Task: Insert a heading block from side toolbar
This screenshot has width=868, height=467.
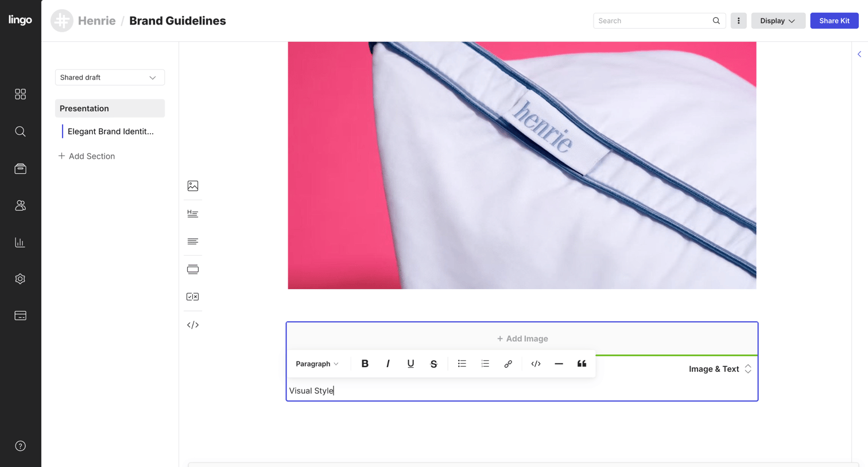Action: [193, 213]
